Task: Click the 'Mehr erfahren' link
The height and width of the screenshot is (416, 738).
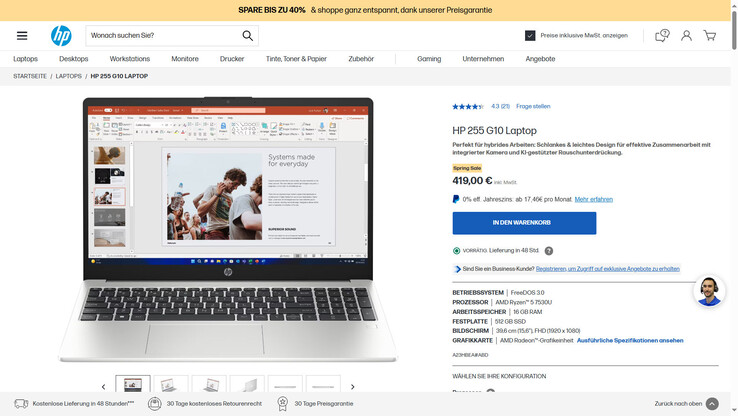Action: click(x=594, y=200)
